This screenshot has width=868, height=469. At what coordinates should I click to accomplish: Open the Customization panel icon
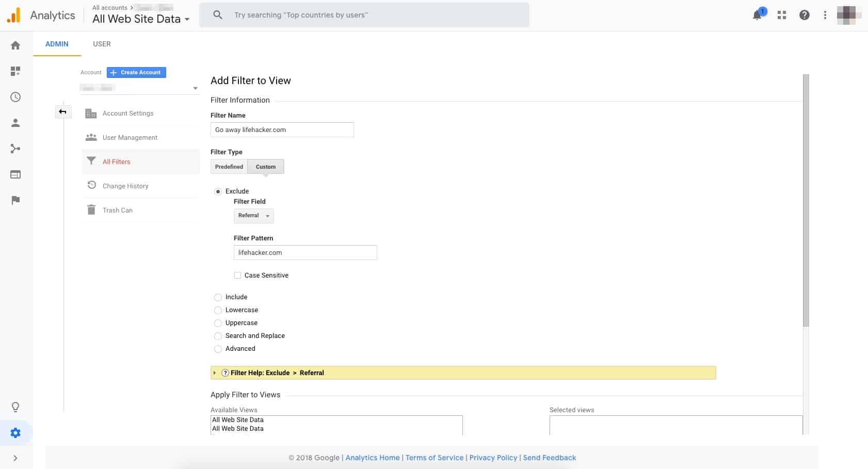point(15,71)
